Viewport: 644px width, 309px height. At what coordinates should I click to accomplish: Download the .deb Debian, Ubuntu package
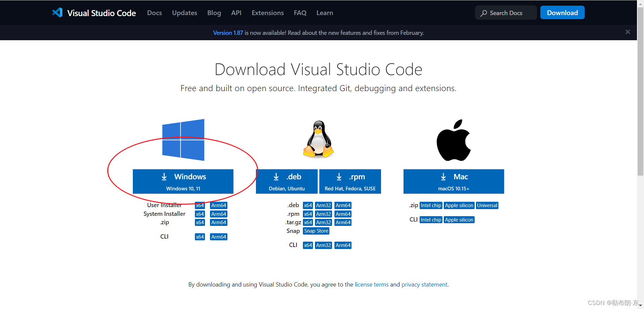[x=287, y=181]
